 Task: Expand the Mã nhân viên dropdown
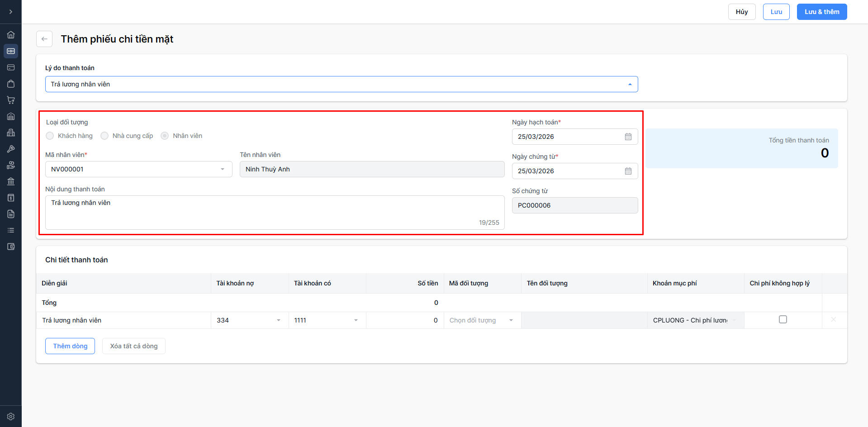coord(222,169)
